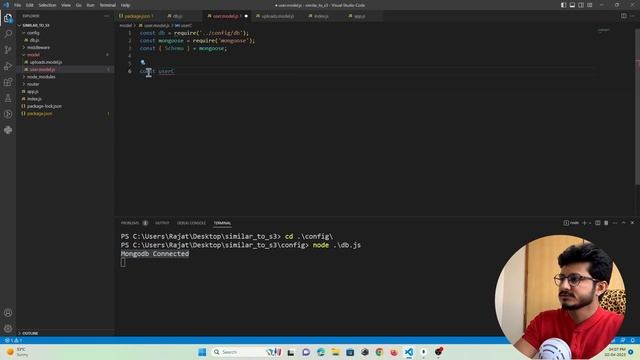640x360 pixels.
Task: Open the Terminal menu
Action: pos(107,5)
